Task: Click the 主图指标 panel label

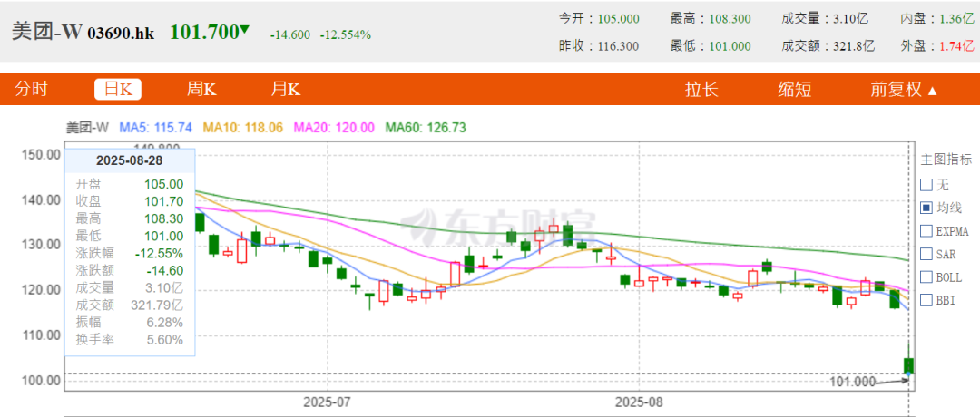Action: tap(946, 160)
